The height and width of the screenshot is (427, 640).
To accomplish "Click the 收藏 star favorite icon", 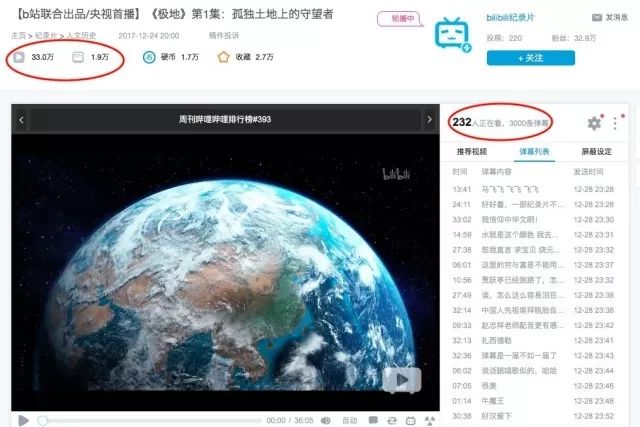I will (223, 57).
